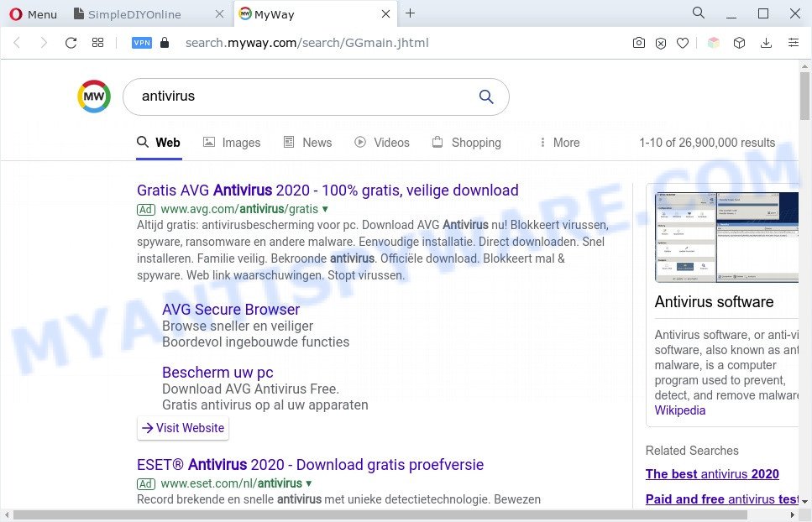Switch to News results tab

(x=308, y=143)
